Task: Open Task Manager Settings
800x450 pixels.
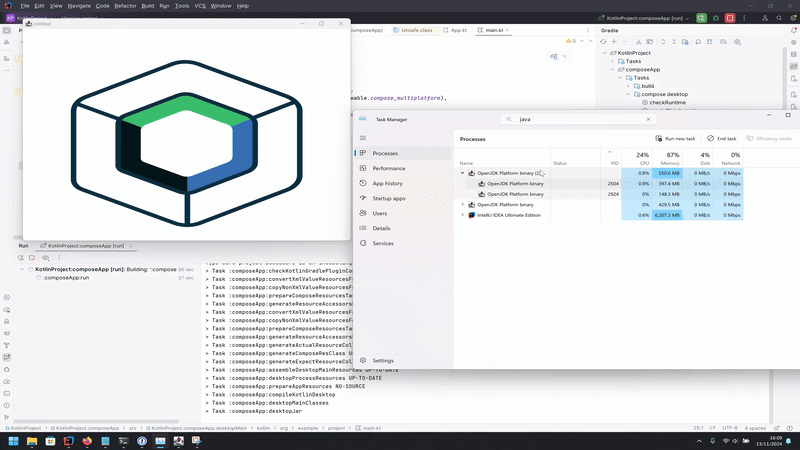Action: pyautogui.click(x=403, y=360)
